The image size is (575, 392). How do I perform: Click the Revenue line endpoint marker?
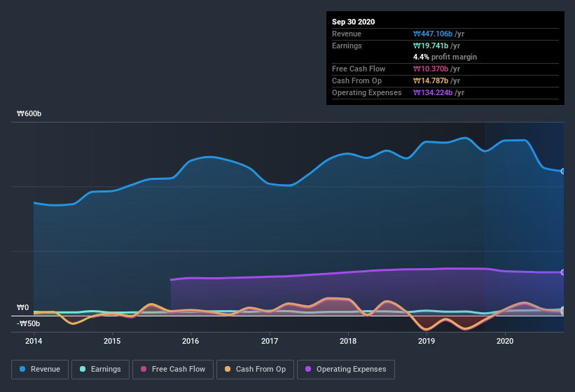click(x=562, y=171)
